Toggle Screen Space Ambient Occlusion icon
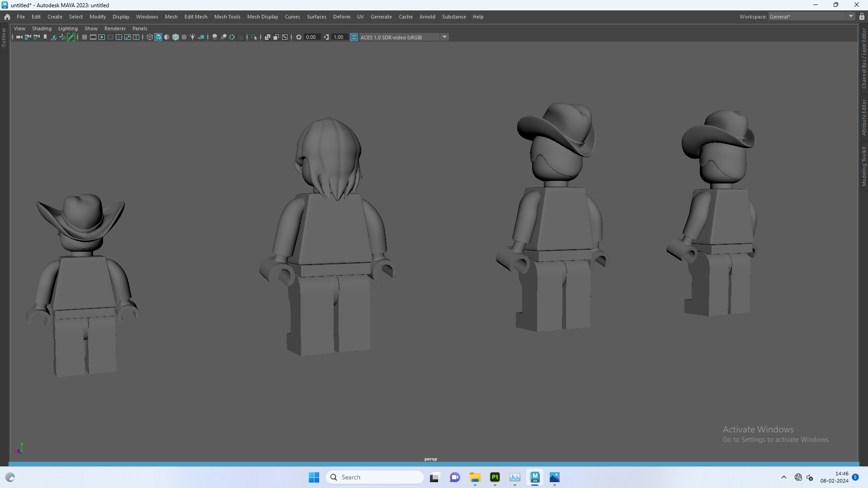This screenshot has width=868, height=488. click(215, 37)
